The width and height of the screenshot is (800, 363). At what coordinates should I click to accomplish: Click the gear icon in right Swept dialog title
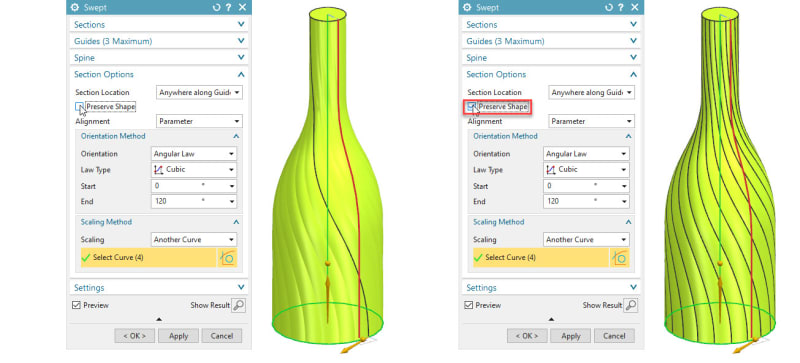point(467,7)
